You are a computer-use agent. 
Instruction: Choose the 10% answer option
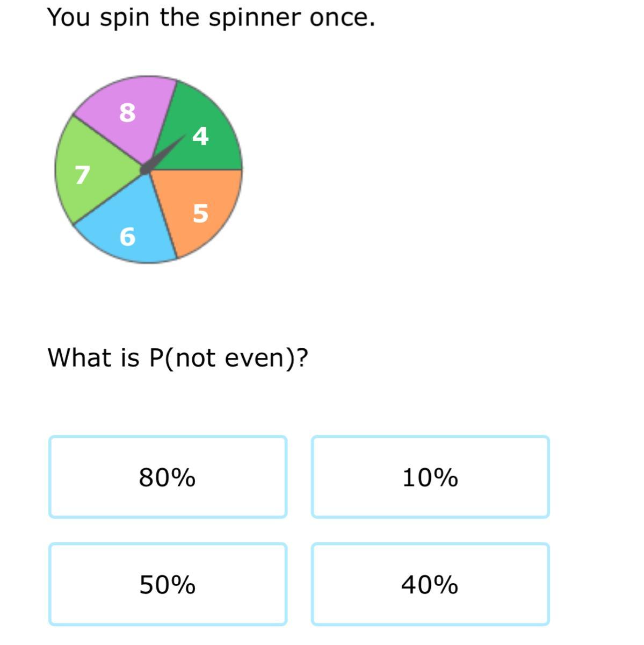pyautogui.click(x=430, y=477)
